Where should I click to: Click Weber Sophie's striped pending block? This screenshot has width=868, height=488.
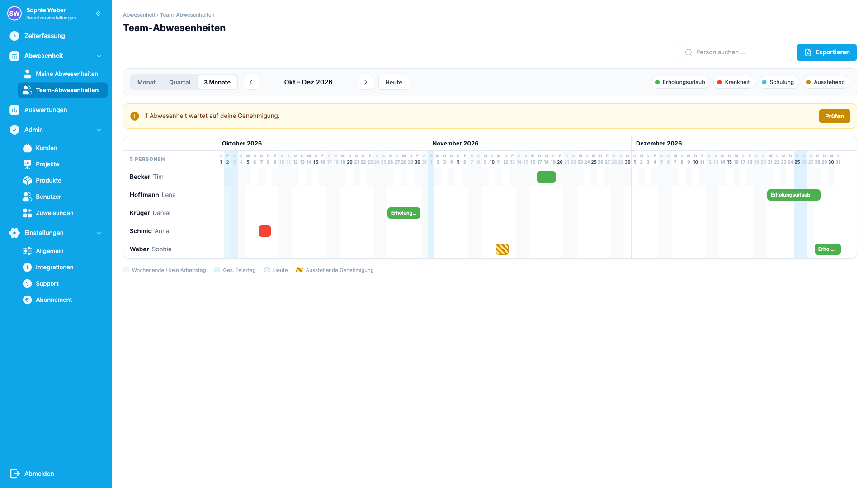point(502,249)
